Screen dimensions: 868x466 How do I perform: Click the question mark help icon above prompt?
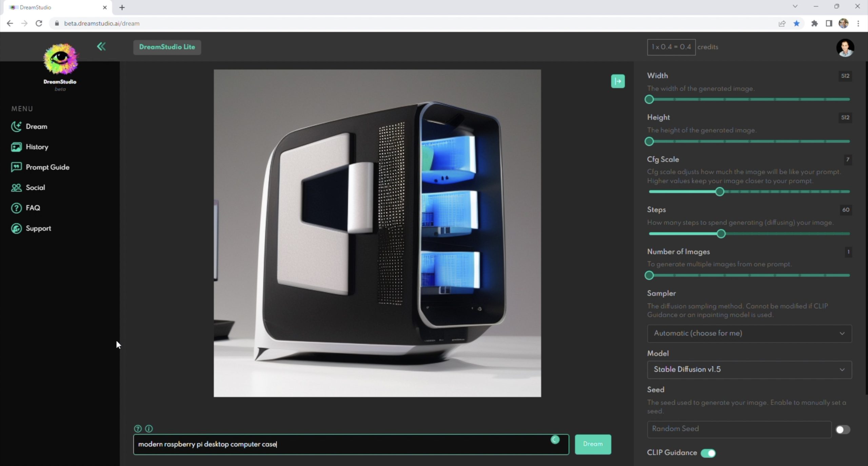(138, 428)
